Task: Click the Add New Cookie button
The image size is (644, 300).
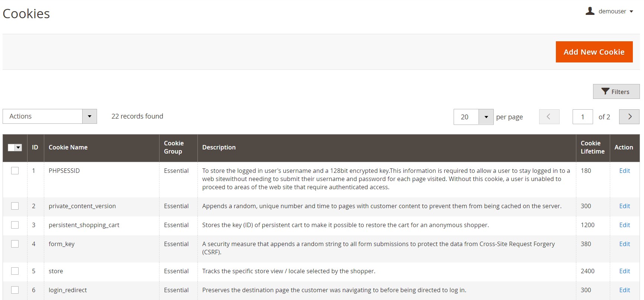Action: pos(594,52)
